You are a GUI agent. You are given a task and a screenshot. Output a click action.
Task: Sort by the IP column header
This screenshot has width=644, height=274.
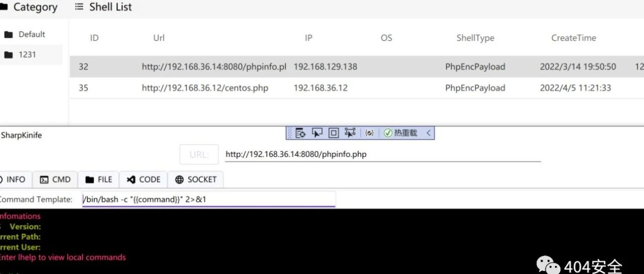coord(308,38)
